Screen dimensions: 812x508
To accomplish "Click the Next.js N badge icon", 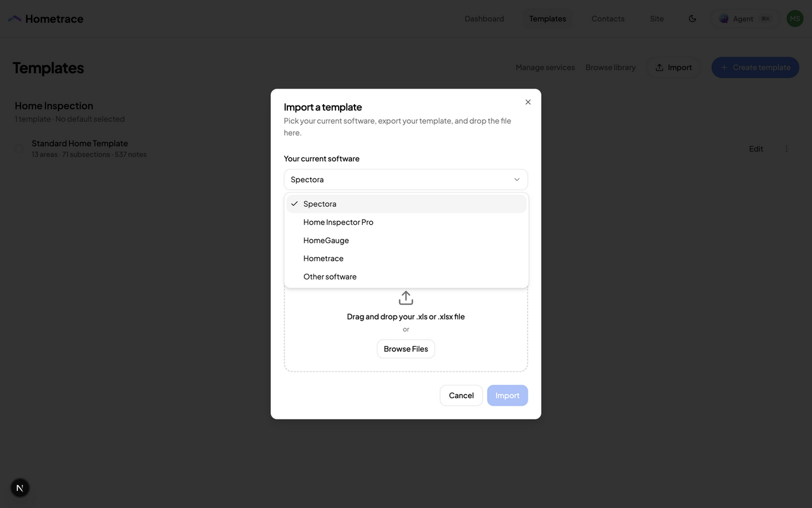I will pos(20,488).
